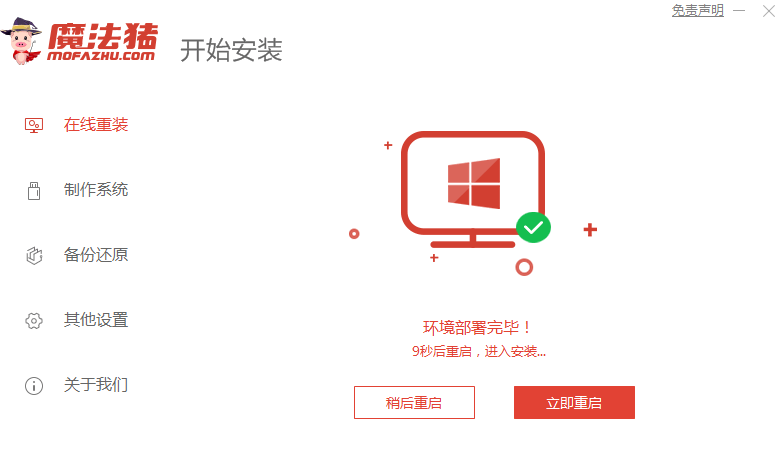
Task: Click the 魔法猪 mofazhu.com logo text
Action: pos(102,42)
